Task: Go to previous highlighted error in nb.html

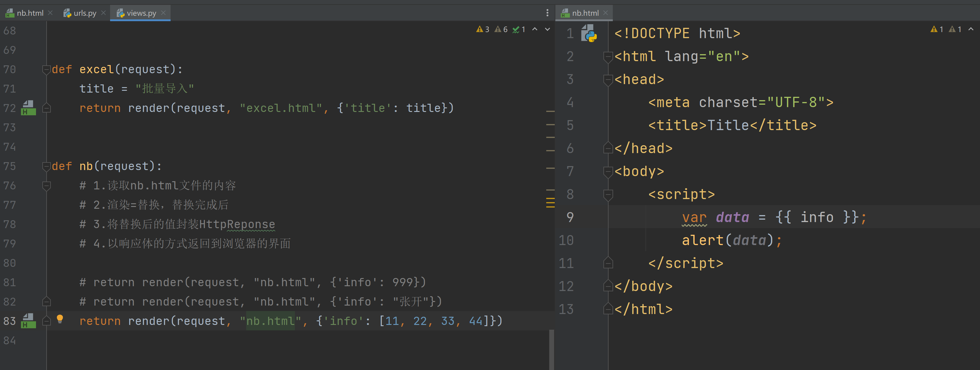Action: pyautogui.click(x=971, y=29)
